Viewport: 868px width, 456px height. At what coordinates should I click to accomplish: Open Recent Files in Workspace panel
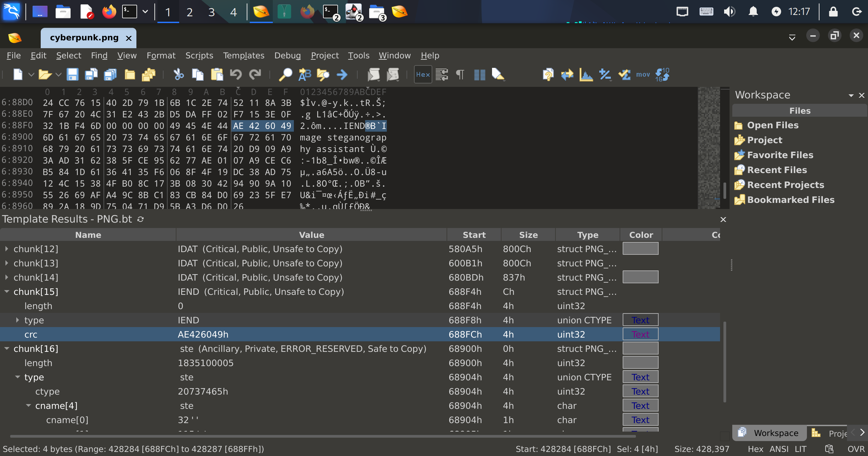tap(777, 170)
